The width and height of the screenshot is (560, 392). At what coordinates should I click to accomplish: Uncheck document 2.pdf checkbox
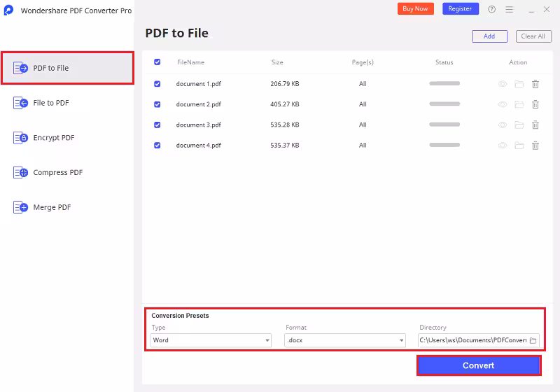(x=157, y=104)
